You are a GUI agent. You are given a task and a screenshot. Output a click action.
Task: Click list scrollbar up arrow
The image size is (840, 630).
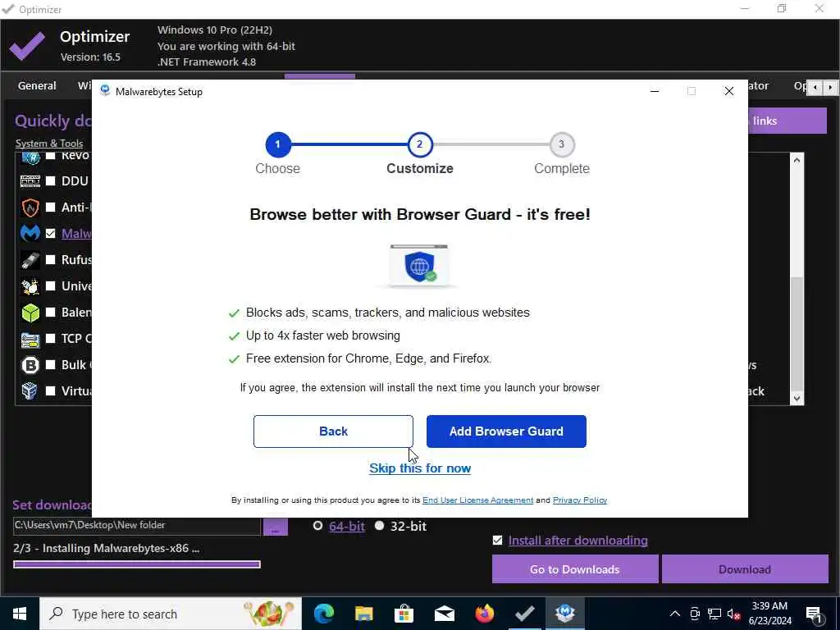(x=797, y=160)
